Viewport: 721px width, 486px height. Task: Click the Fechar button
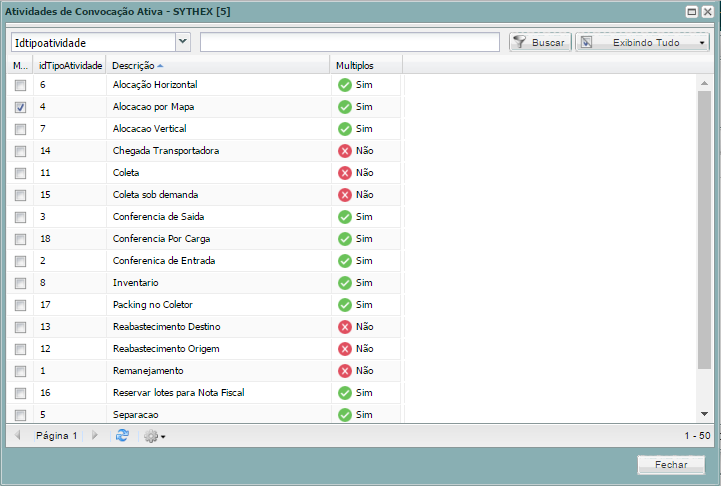click(671, 465)
